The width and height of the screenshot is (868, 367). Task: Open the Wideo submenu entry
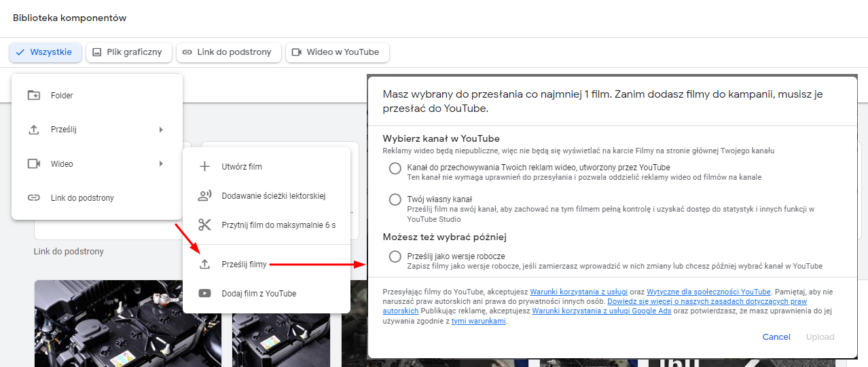[97, 163]
